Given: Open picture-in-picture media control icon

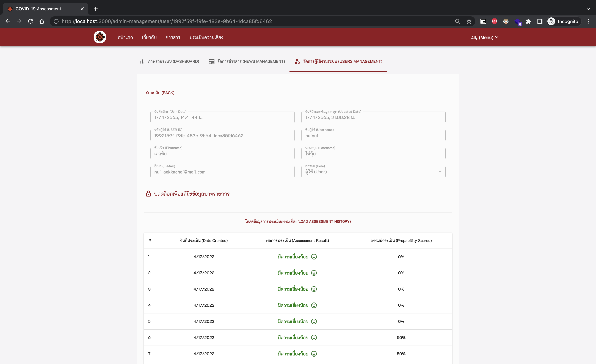Looking at the screenshot, I should (x=483, y=21).
